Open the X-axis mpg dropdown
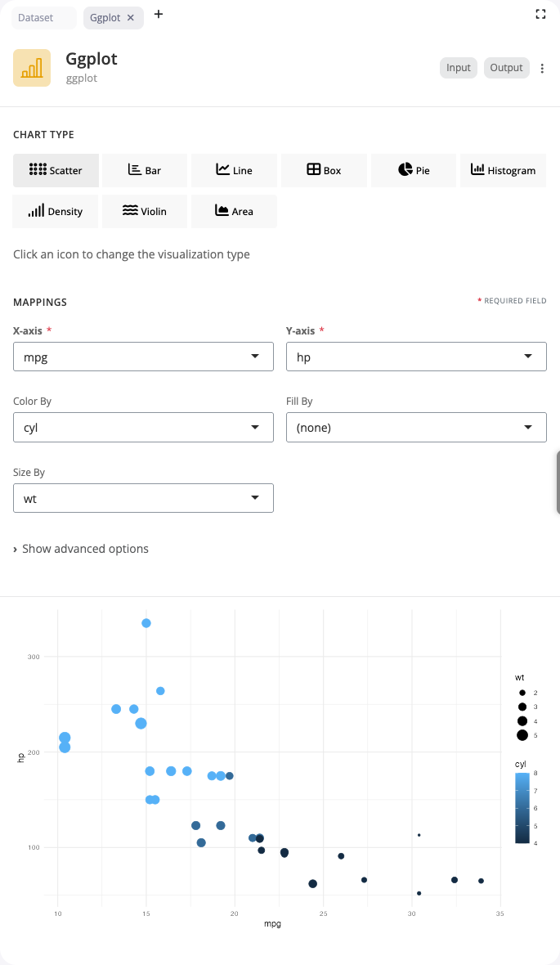 tap(143, 357)
